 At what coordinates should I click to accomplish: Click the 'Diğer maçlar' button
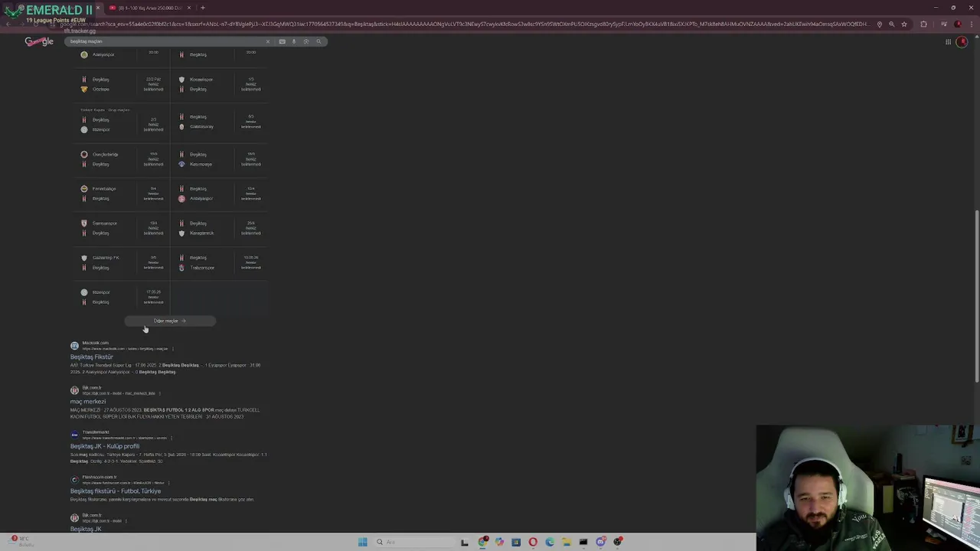point(170,321)
